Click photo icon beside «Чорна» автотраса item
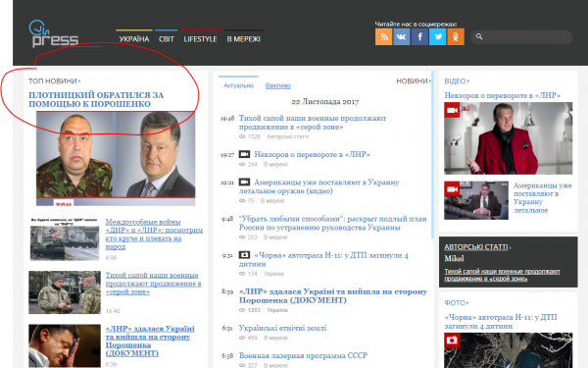 pyautogui.click(x=244, y=255)
